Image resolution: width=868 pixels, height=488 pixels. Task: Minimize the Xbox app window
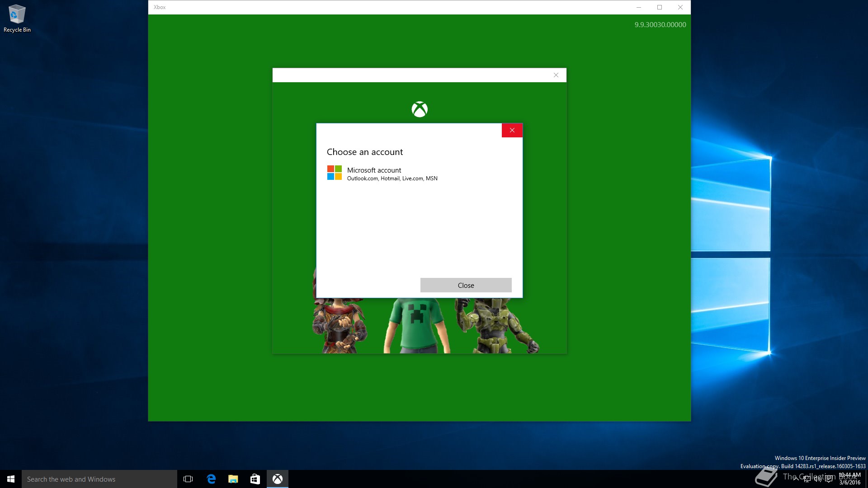pyautogui.click(x=639, y=7)
